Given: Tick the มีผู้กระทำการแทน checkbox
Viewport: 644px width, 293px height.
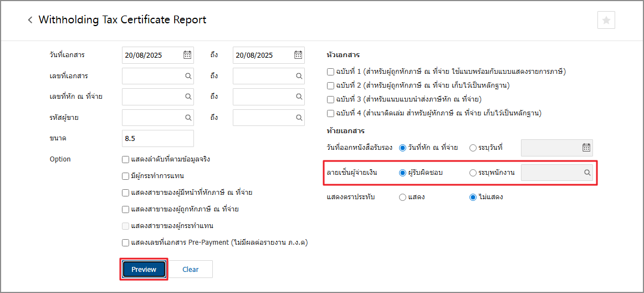Looking at the screenshot, I should 126,176.
